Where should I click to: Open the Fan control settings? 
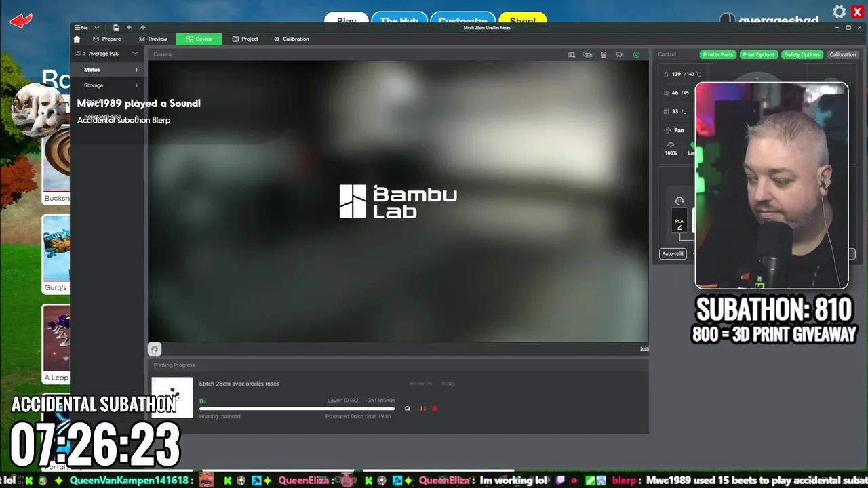pyautogui.click(x=675, y=130)
